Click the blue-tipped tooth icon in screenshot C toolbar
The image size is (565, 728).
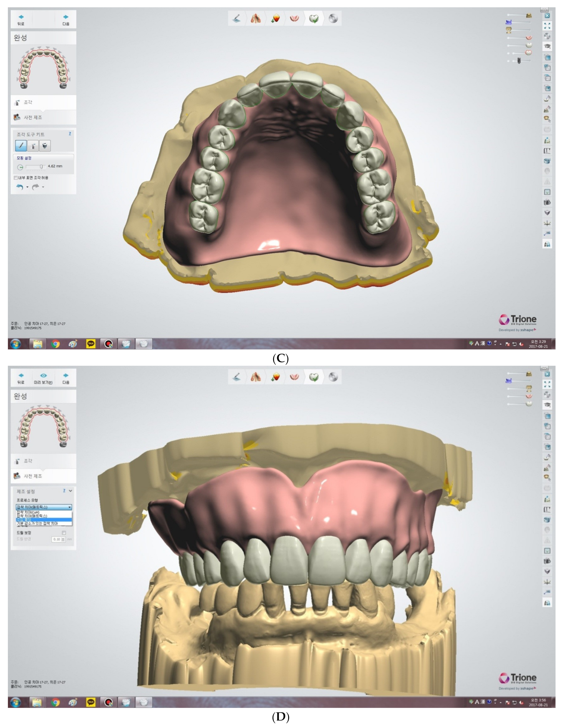tap(547, 140)
